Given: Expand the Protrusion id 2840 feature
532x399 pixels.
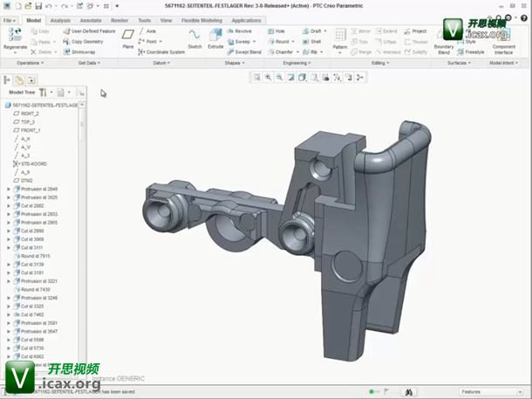Looking at the screenshot, I should tap(9, 189).
